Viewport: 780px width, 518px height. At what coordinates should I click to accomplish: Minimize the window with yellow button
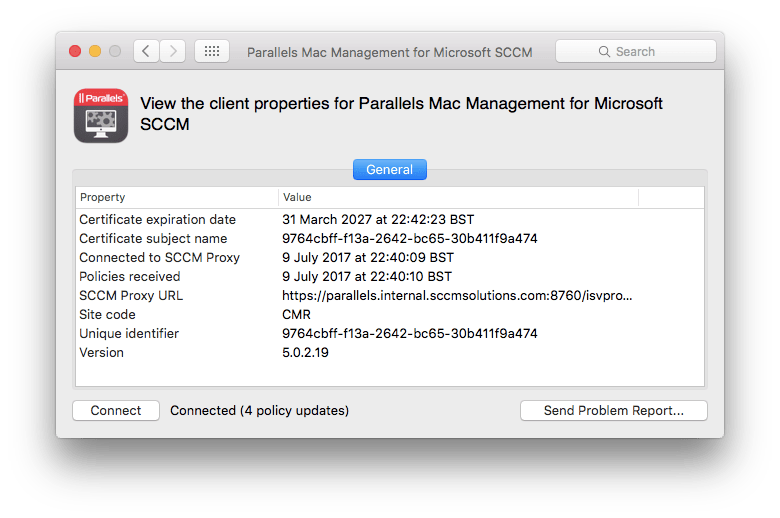click(x=95, y=51)
